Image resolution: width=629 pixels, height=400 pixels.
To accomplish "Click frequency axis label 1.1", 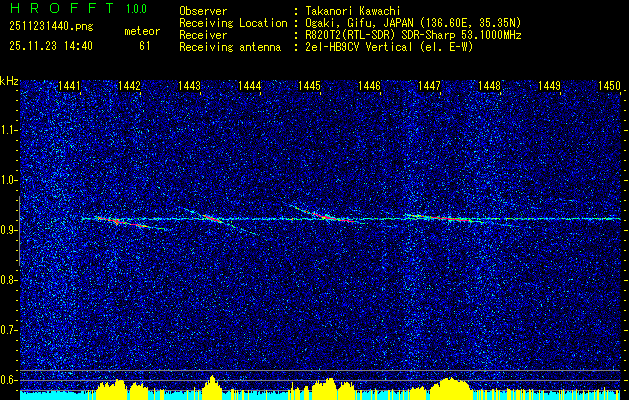I will [x=8, y=130].
